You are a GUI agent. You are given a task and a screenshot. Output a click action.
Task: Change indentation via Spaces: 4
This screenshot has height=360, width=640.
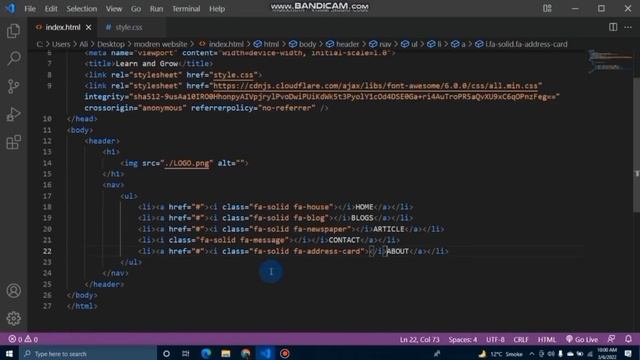pos(463,339)
